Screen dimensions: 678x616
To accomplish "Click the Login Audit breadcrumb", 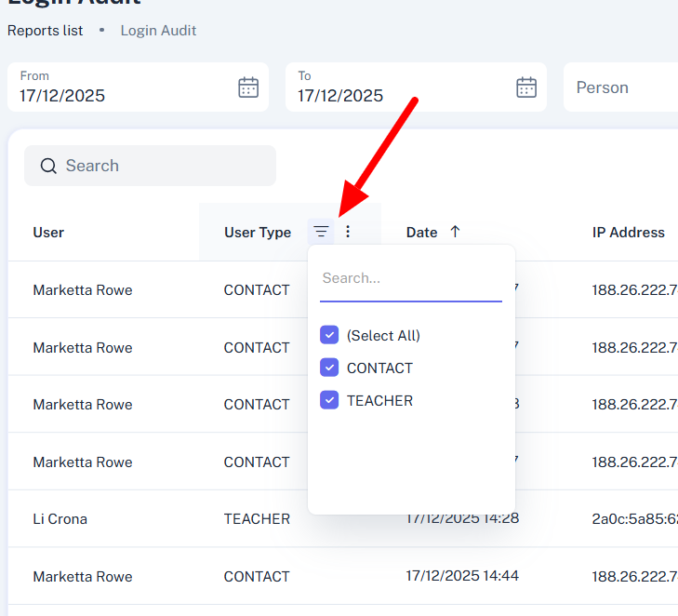I will 158,31.
